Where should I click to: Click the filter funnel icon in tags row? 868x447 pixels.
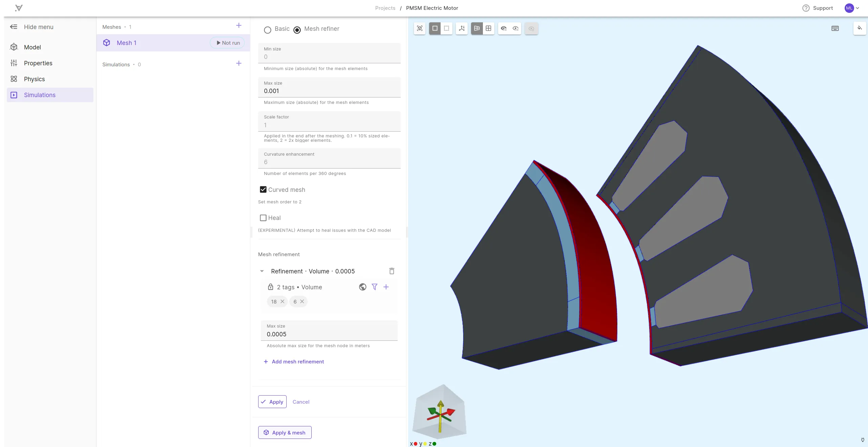(x=374, y=287)
